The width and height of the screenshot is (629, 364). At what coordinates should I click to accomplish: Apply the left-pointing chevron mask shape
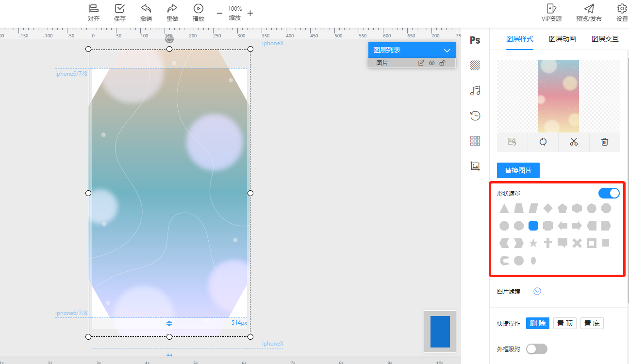[x=504, y=243]
